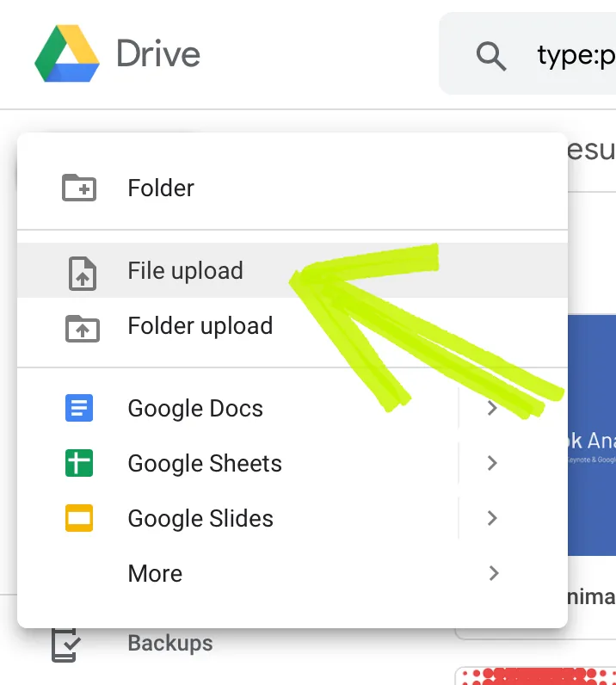Click the Google Docs blue icon
Viewport: 616px width, 685px height.
(x=79, y=408)
